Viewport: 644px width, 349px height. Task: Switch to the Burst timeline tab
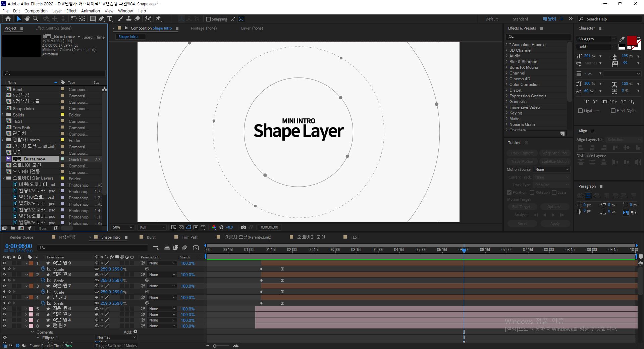[x=151, y=237]
